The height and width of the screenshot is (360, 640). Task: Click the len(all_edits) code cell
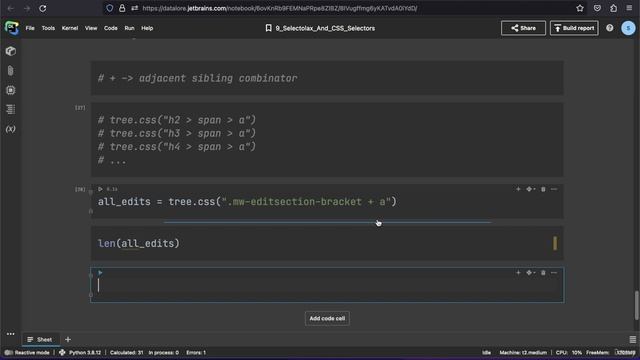tap(327, 244)
